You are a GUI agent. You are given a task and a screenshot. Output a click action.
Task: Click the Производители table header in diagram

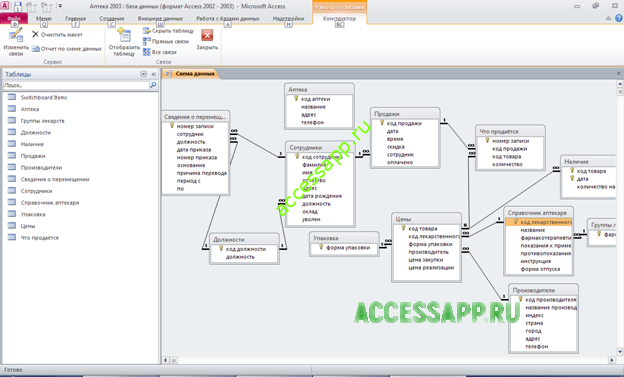(543, 290)
